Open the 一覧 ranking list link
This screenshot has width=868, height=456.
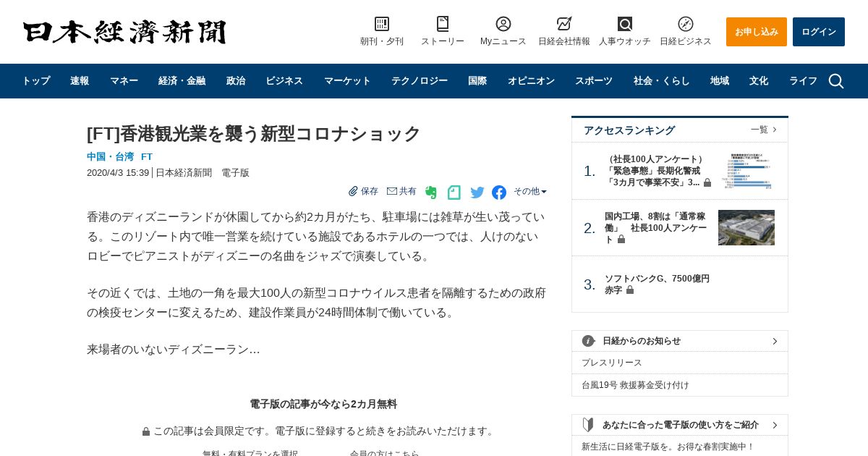click(x=764, y=130)
